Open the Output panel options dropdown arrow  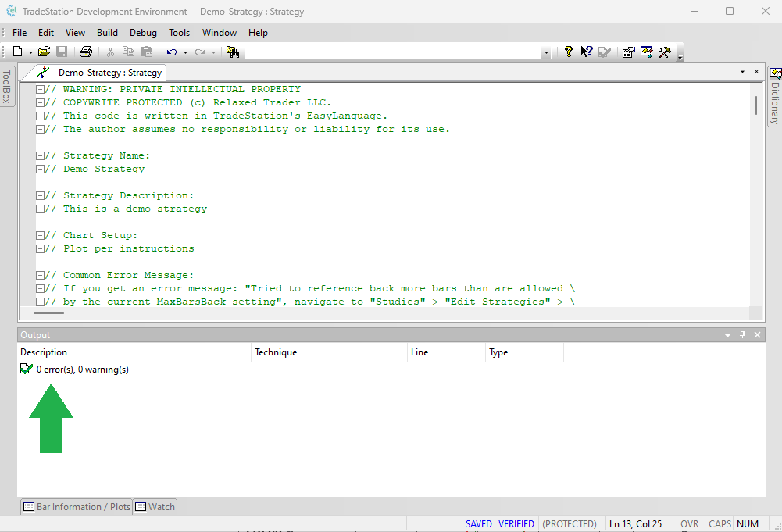pyautogui.click(x=727, y=335)
